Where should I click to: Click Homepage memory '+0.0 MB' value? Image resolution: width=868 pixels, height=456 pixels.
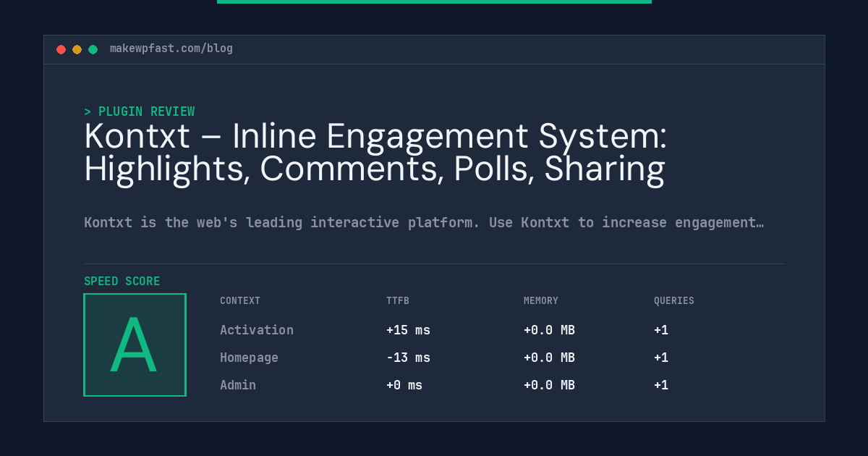(549, 358)
